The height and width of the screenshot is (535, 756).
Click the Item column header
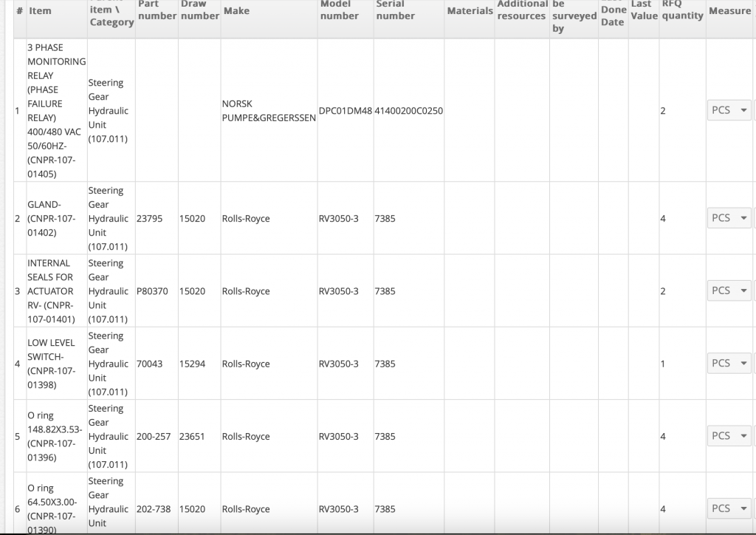point(40,11)
